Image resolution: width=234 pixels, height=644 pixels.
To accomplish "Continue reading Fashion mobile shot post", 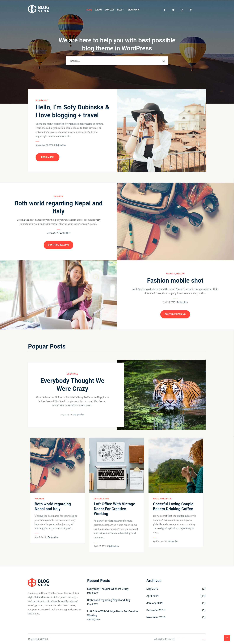I will coord(175,314).
